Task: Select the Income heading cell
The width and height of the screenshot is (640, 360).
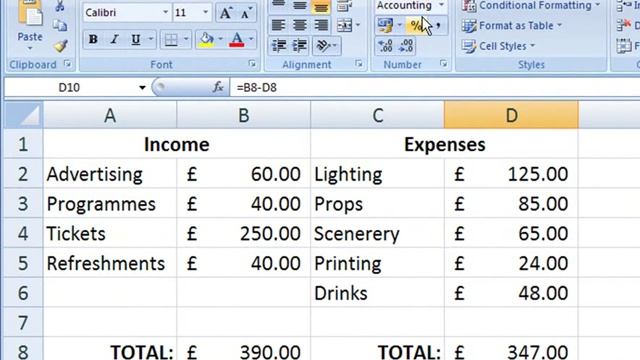Action: [x=177, y=144]
